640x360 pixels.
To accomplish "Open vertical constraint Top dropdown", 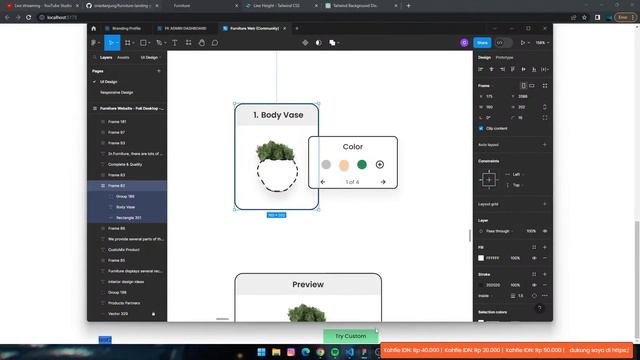I will click(x=515, y=185).
